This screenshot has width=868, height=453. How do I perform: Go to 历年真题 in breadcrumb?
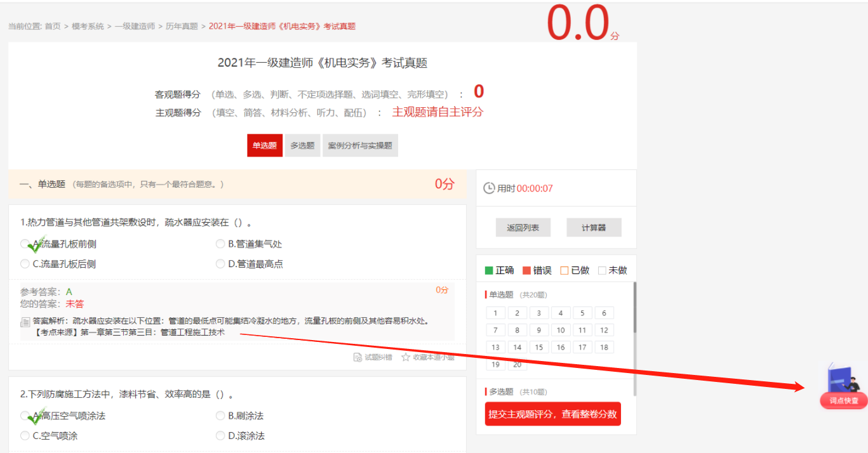pos(182,26)
